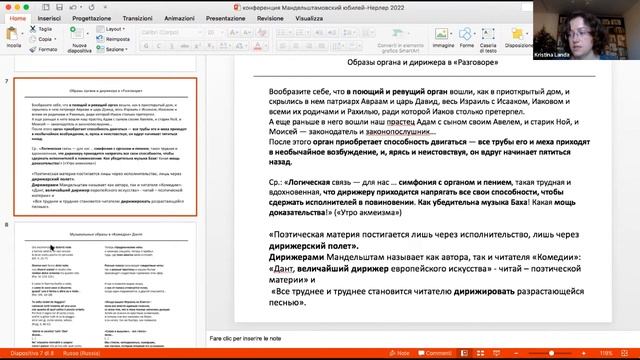The height and width of the screenshot is (360, 640).
Task: Click the sidebar layout icon in title bar
Action: click(x=46, y=7)
